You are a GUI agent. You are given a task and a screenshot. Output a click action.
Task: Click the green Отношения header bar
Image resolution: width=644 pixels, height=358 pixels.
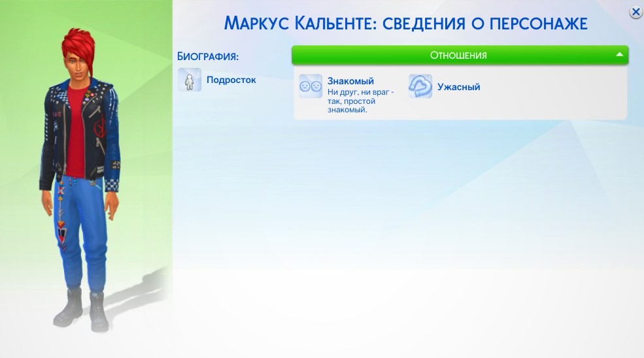(460, 55)
